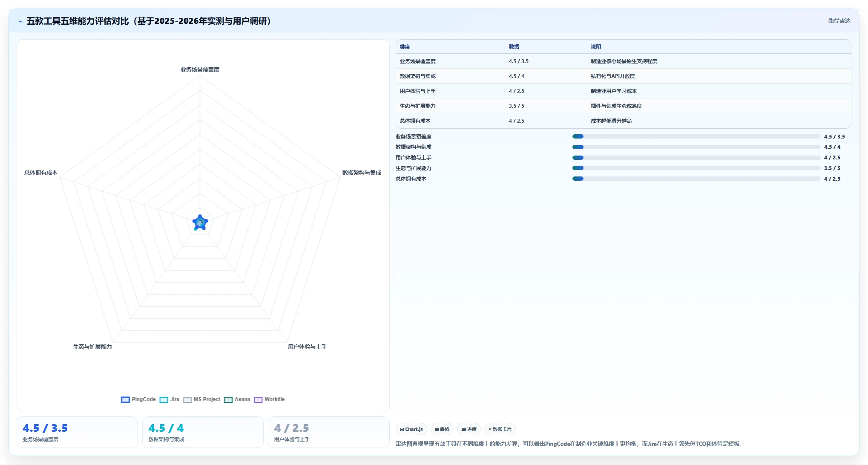Image resolution: width=868 pixels, height=465 pixels.
Task: Click the 成本越低得分越高 description
Action: [x=611, y=121]
